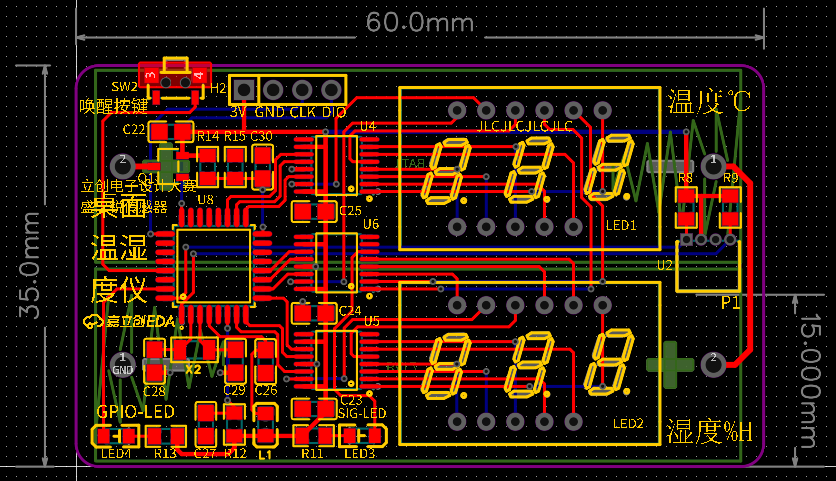The height and width of the screenshot is (481, 836).
Task: Select capacitor C24 footprint
Action: coord(315,312)
